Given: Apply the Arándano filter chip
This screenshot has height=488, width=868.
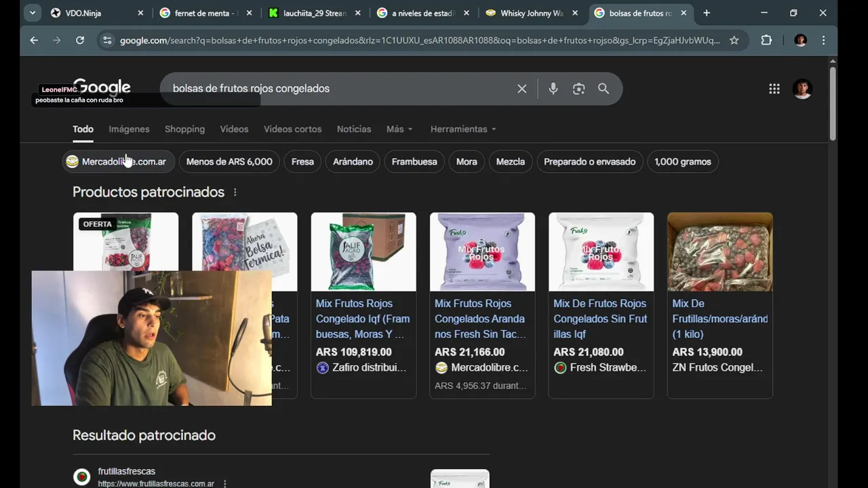Looking at the screenshot, I should [353, 161].
